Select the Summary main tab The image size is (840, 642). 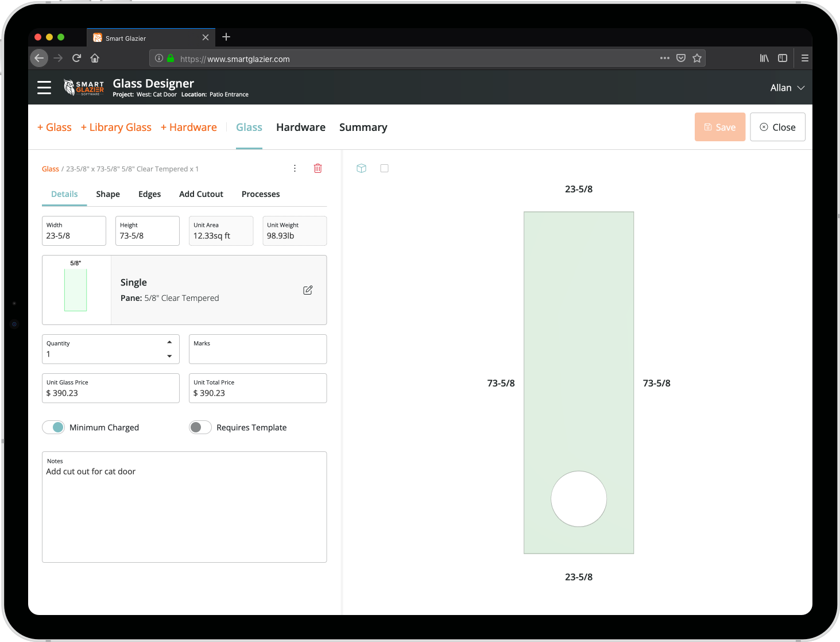point(363,127)
